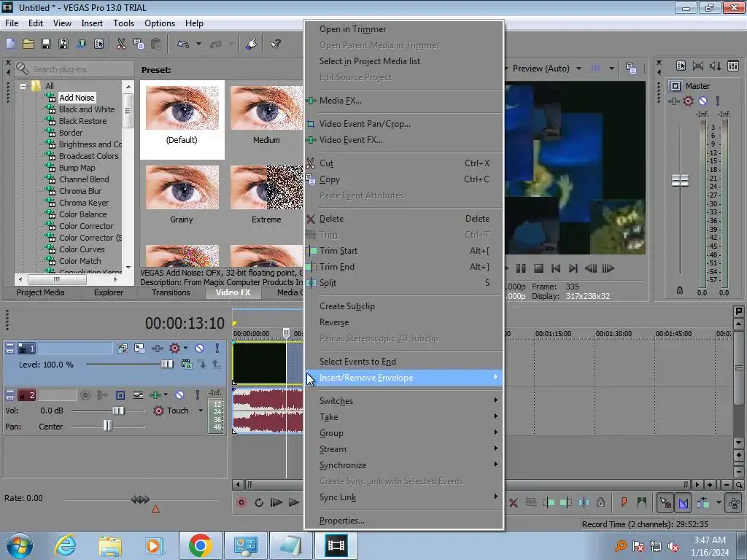This screenshot has width=747, height=560.
Task: Expand the Touch automation mode dropdown
Action: click(201, 411)
